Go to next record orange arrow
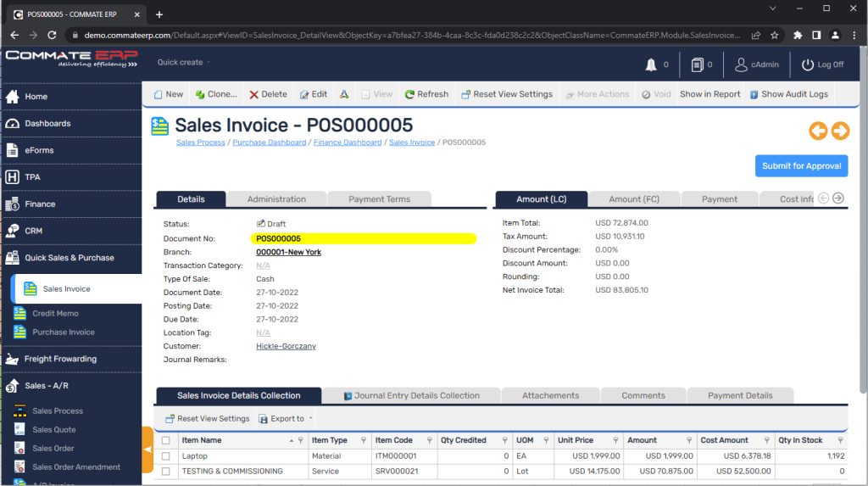 pyautogui.click(x=840, y=131)
